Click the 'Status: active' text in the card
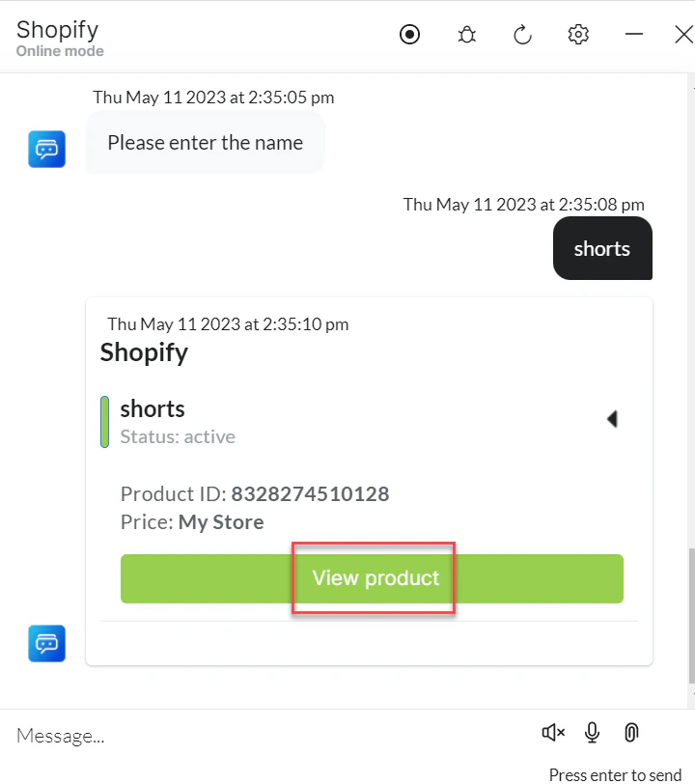The image size is (695, 784). [x=178, y=436]
